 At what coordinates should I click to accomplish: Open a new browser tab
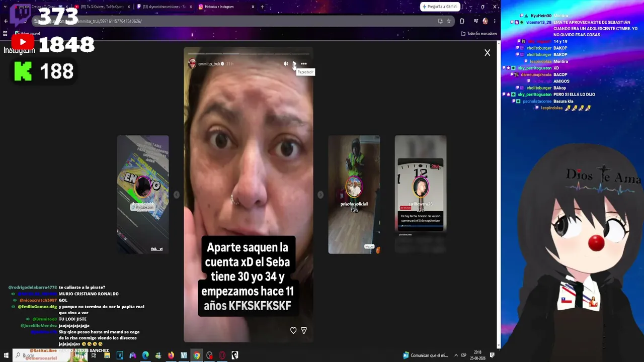point(262,7)
